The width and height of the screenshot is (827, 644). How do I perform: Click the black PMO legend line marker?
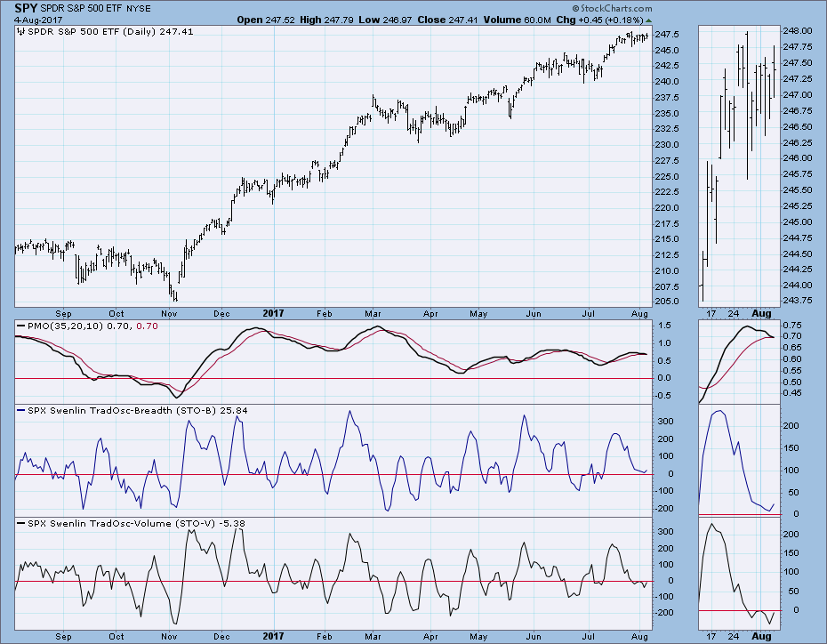pyautogui.click(x=21, y=326)
